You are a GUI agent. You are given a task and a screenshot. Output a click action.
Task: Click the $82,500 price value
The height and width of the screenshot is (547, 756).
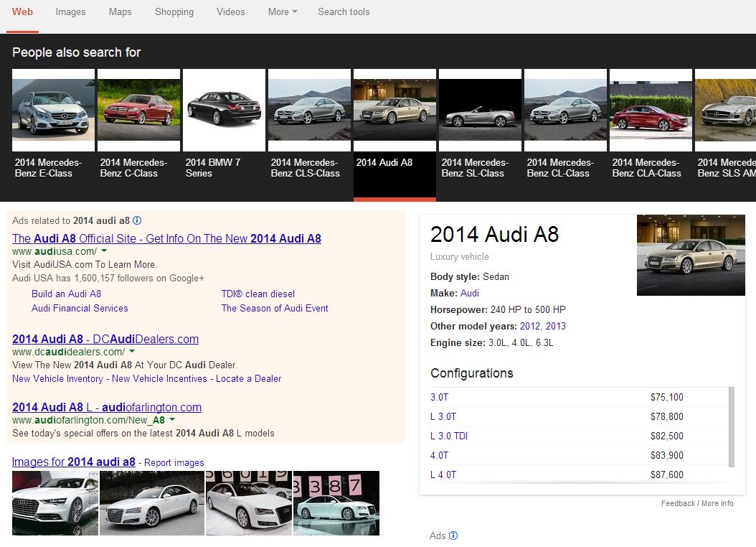[x=667, y=436]
